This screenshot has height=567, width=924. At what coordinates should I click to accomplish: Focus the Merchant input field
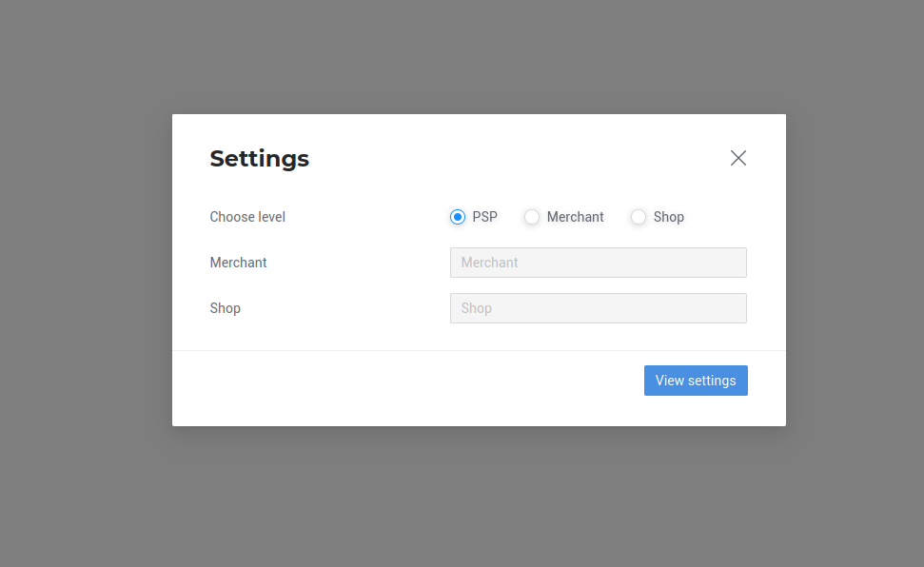(598, 263)
